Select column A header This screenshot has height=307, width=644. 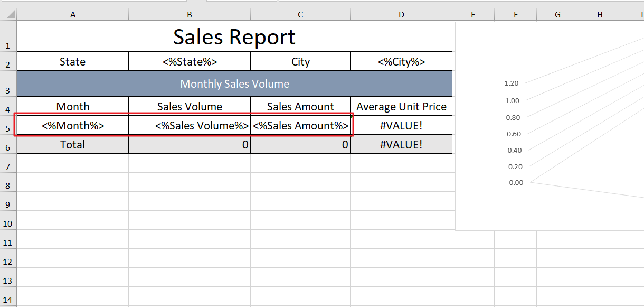(72, 15)
